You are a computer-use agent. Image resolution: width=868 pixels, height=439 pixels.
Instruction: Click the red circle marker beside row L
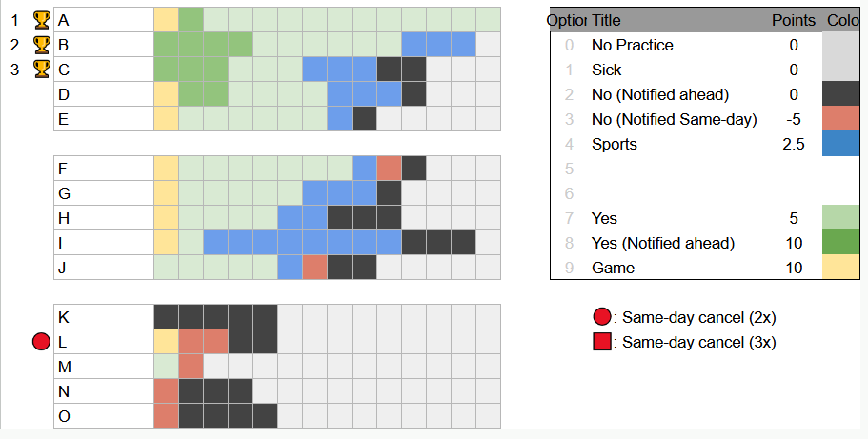(41, 342)
